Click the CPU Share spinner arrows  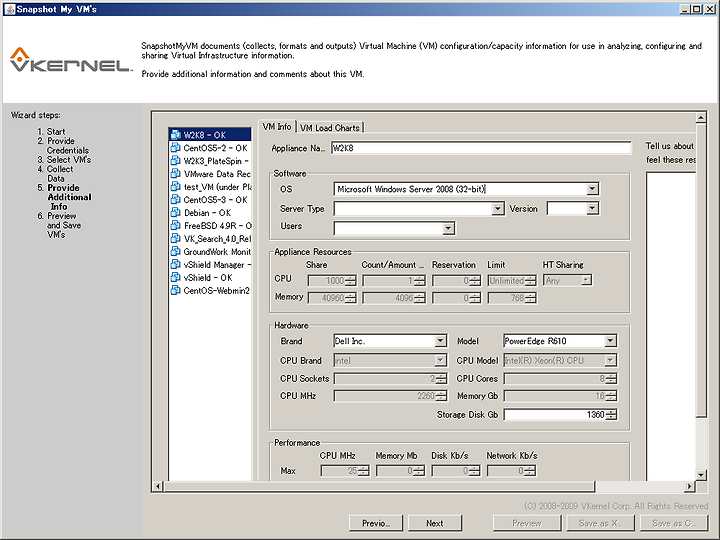pyautogui.click(x=350, y=281)
